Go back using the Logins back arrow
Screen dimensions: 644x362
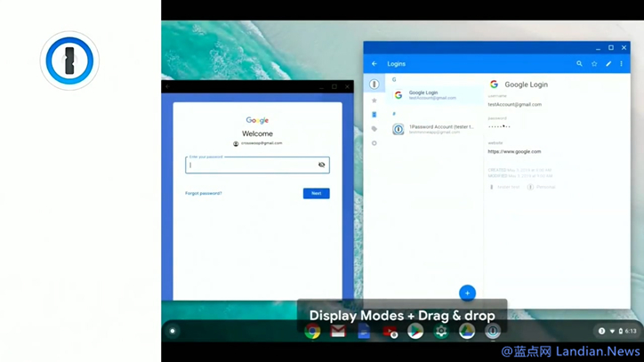click(x=374, y=64)
